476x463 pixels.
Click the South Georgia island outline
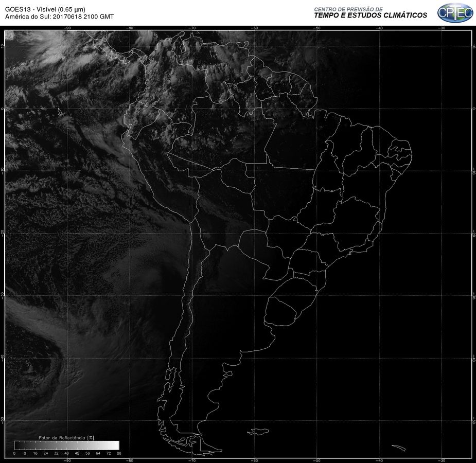click(399, 448)
